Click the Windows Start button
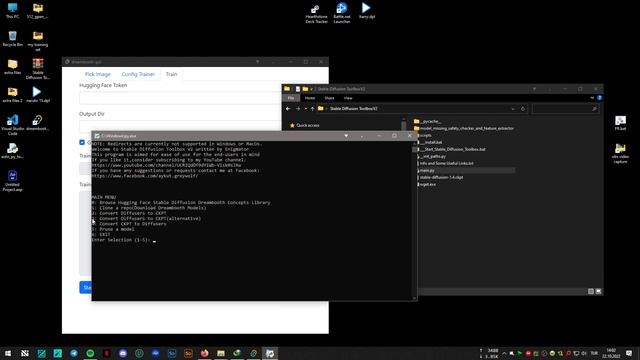Viewport: 640px width, 360px height. click(8, 353)
